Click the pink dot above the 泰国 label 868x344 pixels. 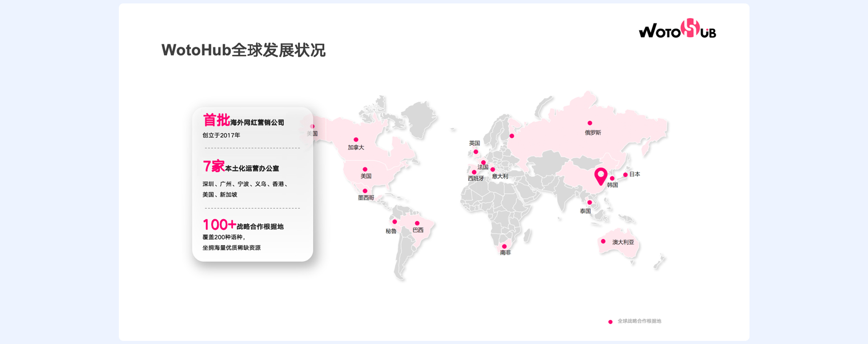click(x=590, y=203)
